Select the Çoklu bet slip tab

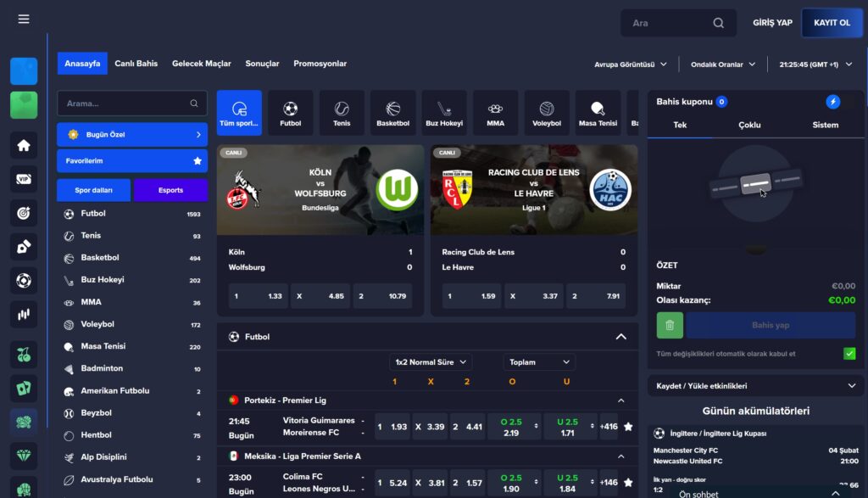click(749, 126)
